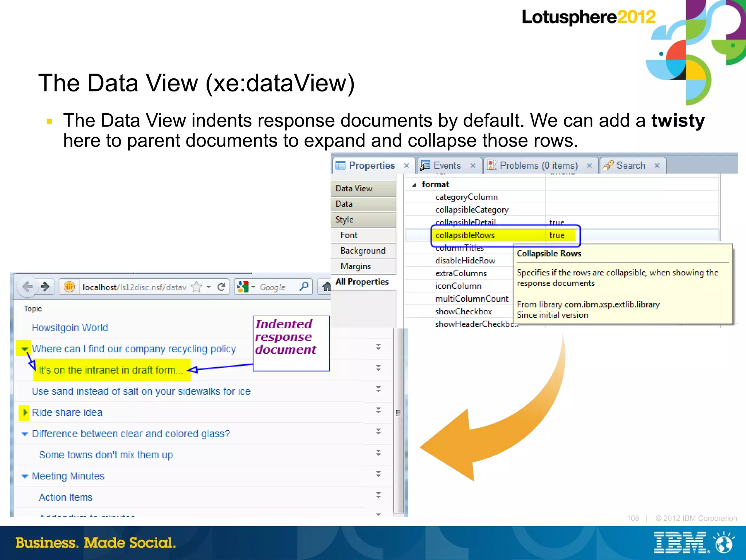Collapse the recycling policy topic twisty
The image size is (746, 560).
(x=24, y=349)
